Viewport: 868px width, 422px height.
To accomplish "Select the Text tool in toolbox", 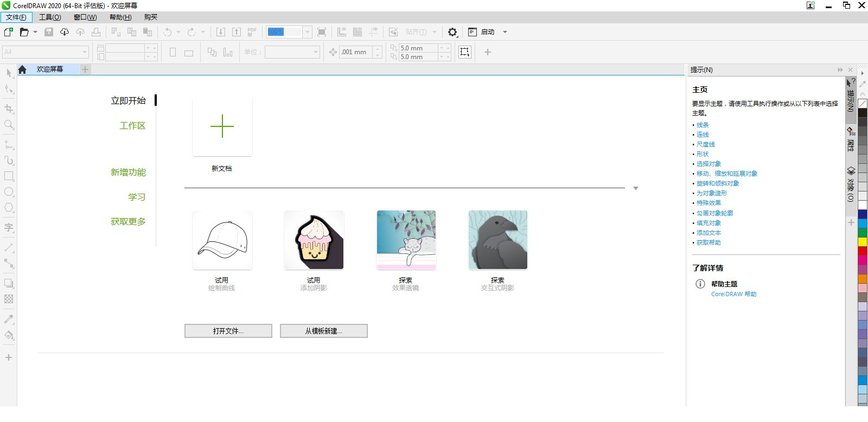I will (x=9, y=228).
